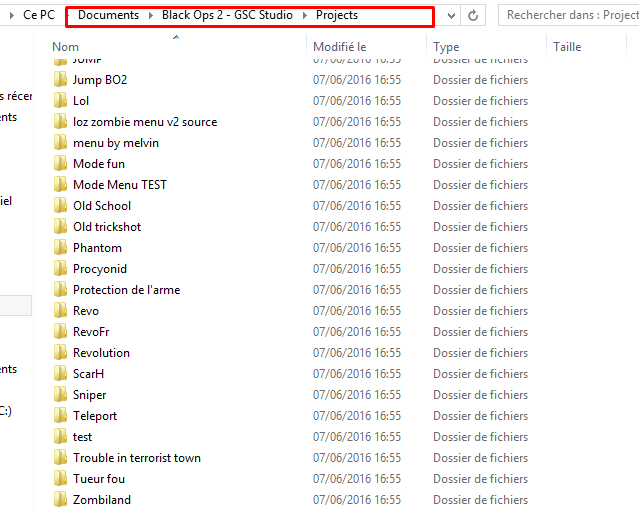The width and height of the screenshot is (639, 521).
Task: Select the menu by melvin folder icon
Action: click(60, 143)
